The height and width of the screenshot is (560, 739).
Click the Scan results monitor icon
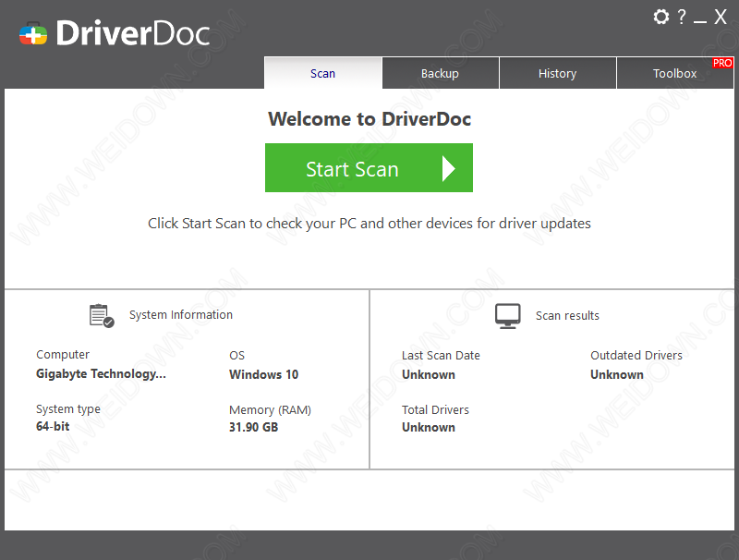[x=507, y=315]
